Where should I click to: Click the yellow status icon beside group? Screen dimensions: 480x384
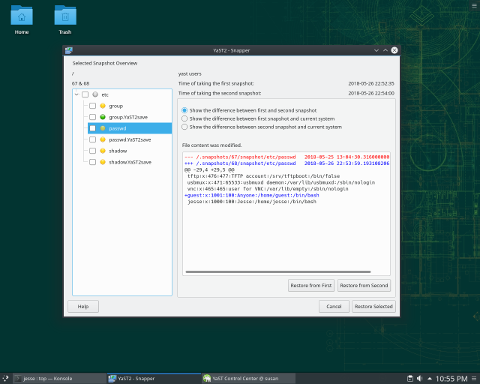[103, 106]
